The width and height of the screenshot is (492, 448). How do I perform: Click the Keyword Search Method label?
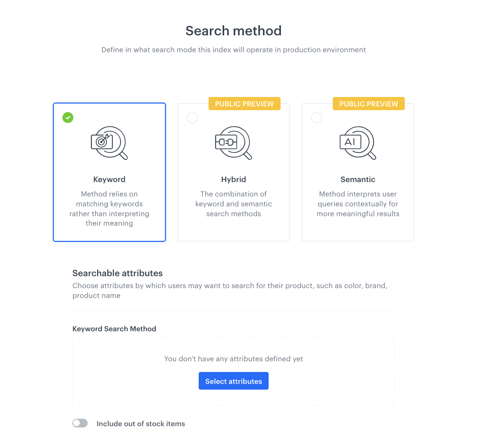(114, 329)
